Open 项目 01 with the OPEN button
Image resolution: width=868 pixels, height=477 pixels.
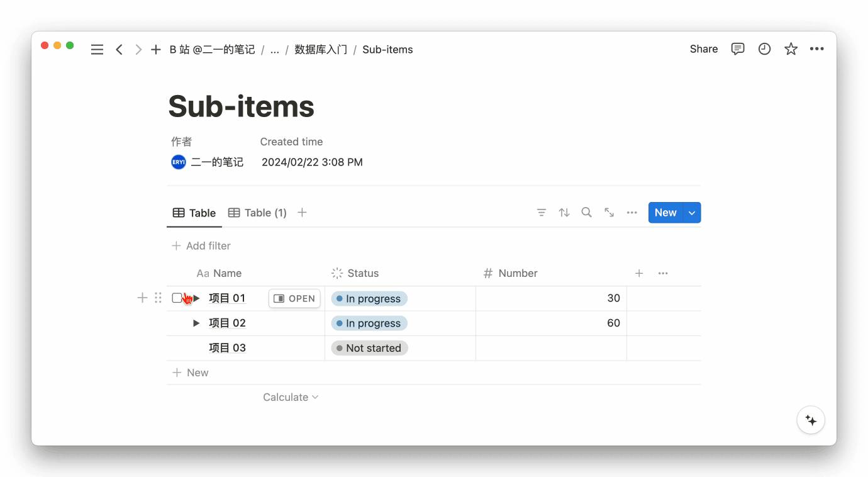click(x=294, y=298)
